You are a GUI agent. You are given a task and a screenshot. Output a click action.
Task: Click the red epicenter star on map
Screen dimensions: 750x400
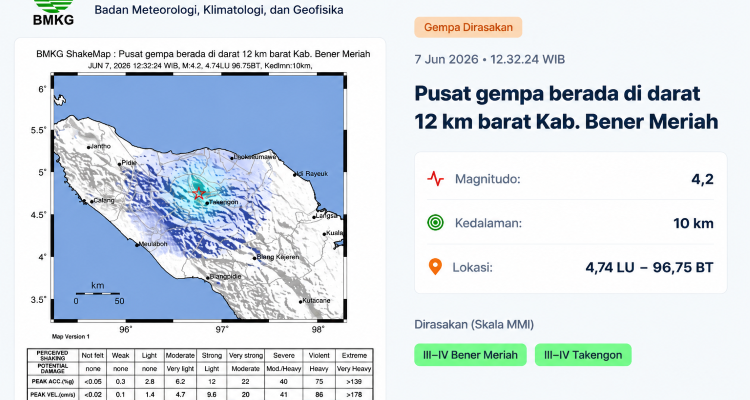point(199,193)
